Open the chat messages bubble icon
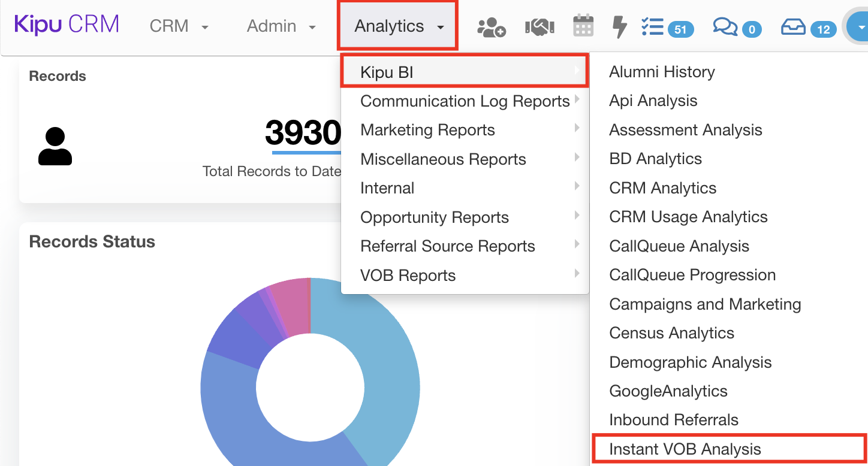The image size is (868, 466). (725, 27)
